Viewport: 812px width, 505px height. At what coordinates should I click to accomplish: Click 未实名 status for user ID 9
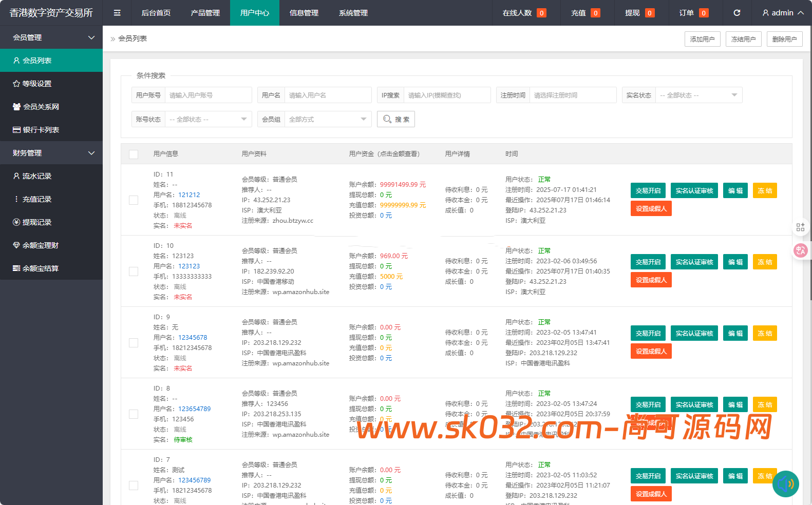[183, 368]
